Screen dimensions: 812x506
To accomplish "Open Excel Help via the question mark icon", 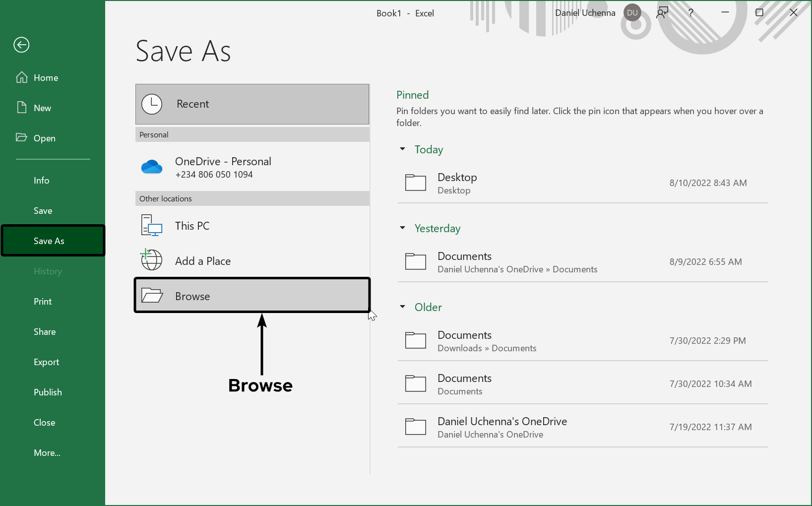I will point(690,12).
